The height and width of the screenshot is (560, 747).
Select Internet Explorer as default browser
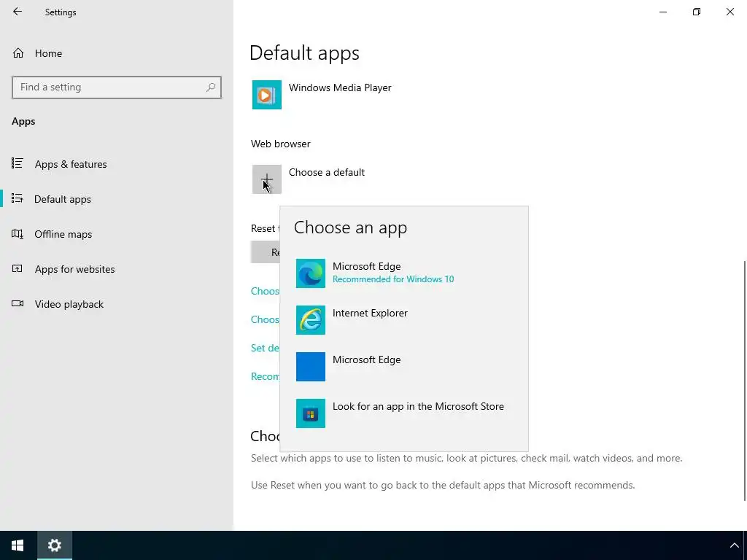(x=404, y=320)
